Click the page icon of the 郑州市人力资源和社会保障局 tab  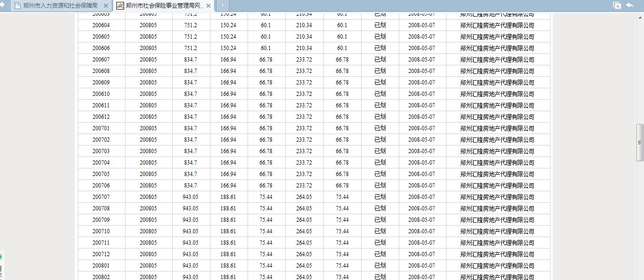(18, 6)
